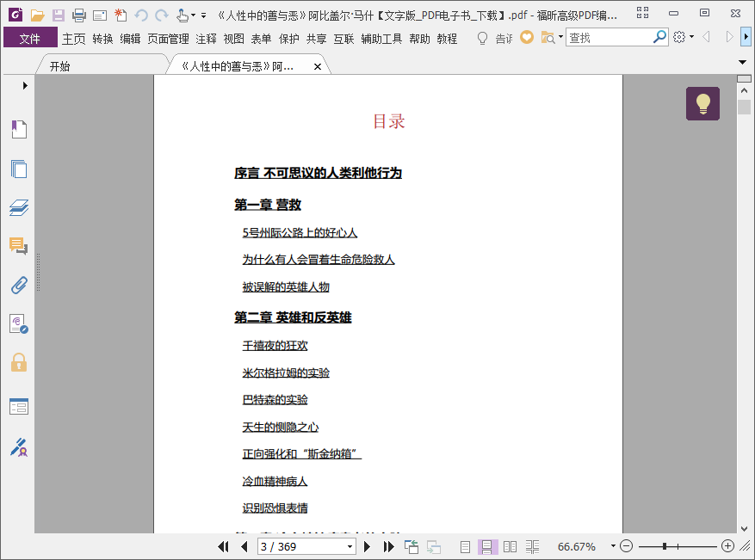Screen dimensions: 755x560
Task: Open link 第一章 营救
Action: 268,205
